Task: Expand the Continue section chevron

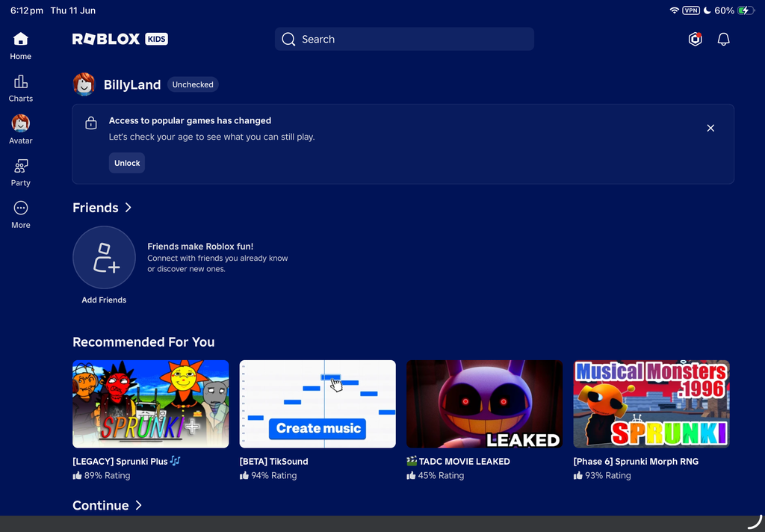Action: tap(138, 505)
